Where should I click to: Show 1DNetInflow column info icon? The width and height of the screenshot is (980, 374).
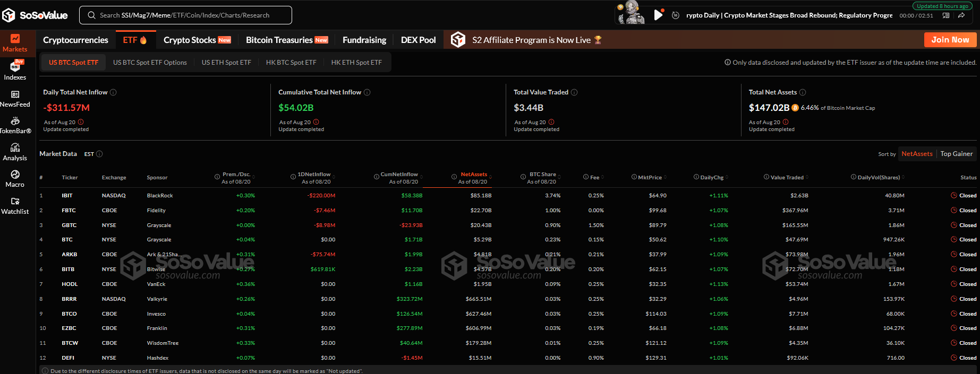(293, 177)
